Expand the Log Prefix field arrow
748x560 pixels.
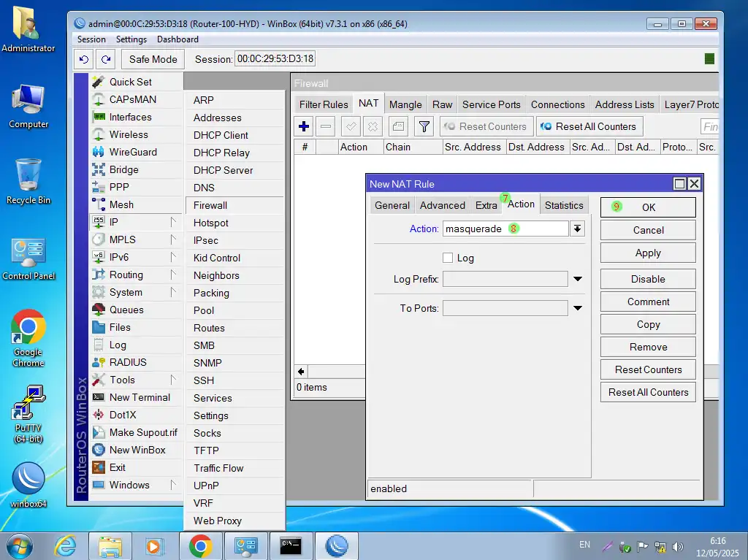click(x=577, y=279)
